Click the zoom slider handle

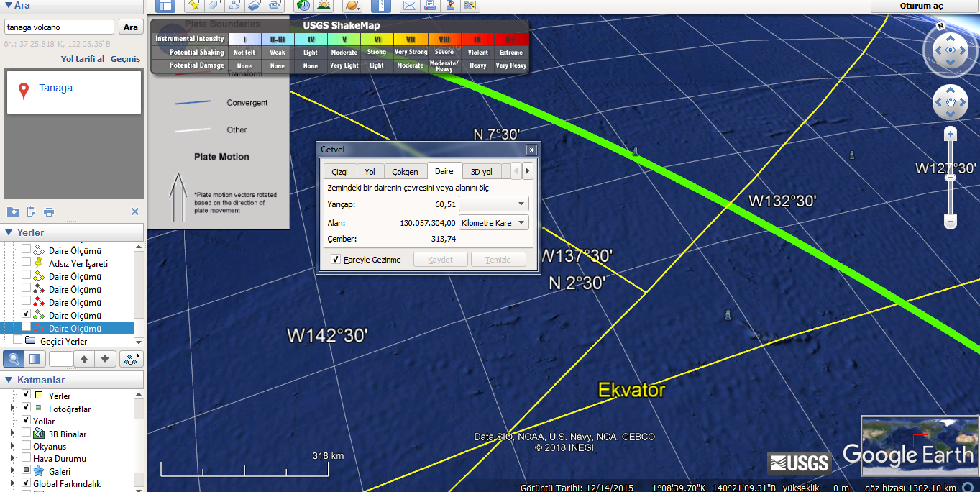pyautogui.click(x=951, y=176)
